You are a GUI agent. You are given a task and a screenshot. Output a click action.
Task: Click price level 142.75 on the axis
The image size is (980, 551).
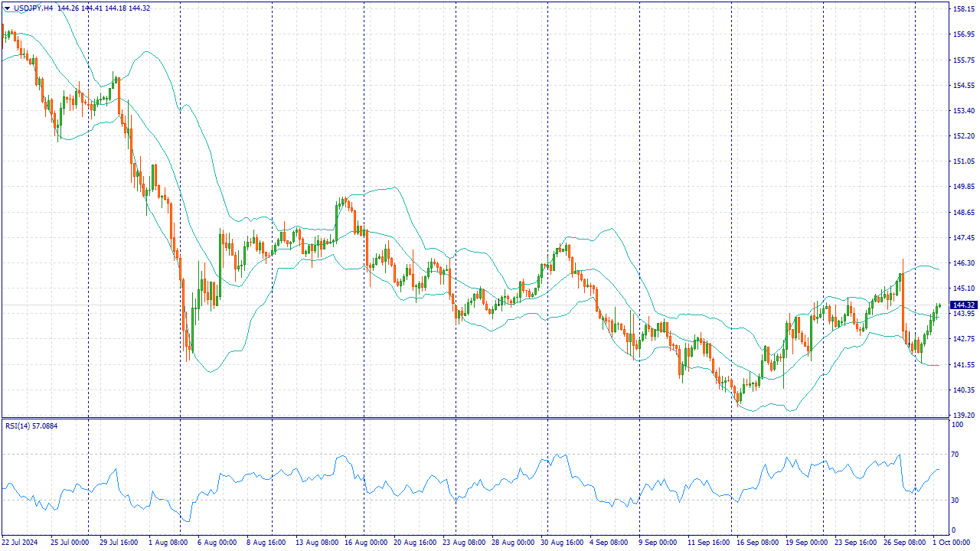click(x=964, y=338)
